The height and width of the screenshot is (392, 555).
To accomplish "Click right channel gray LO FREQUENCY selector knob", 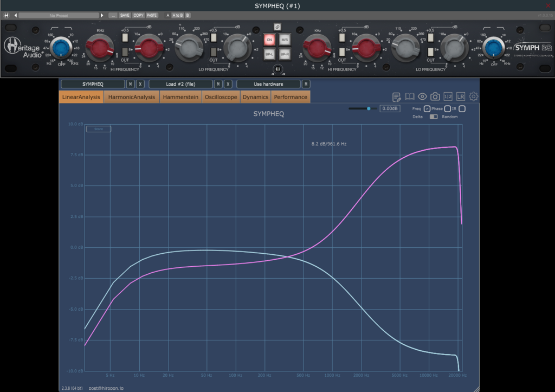I will (406, 48).
